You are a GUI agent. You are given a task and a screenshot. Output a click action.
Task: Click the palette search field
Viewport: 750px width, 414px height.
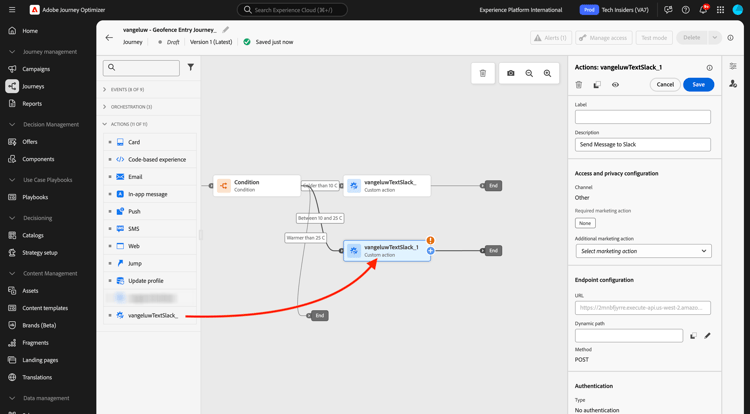[x=141, y=68]
